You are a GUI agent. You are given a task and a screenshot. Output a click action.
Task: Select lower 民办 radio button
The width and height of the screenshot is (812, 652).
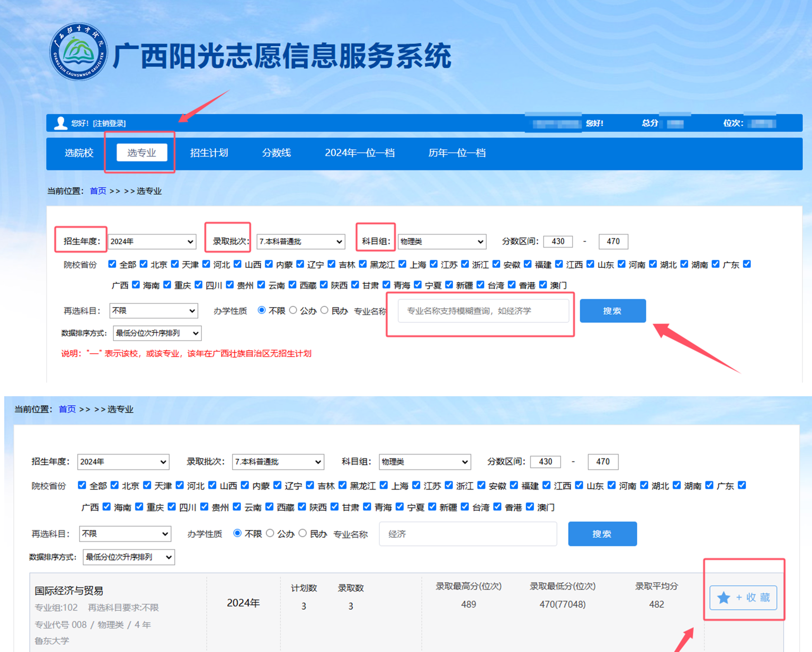click(x=303, y=533)
